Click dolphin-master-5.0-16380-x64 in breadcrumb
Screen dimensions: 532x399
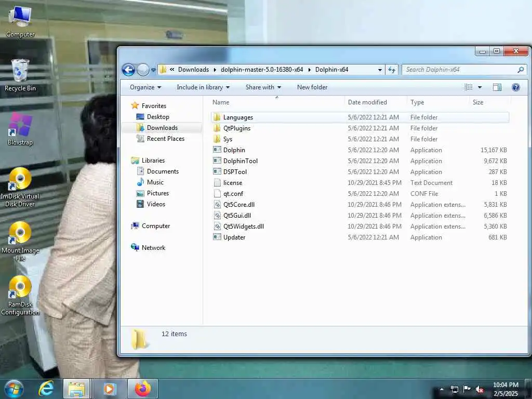[x=262, y=70]
